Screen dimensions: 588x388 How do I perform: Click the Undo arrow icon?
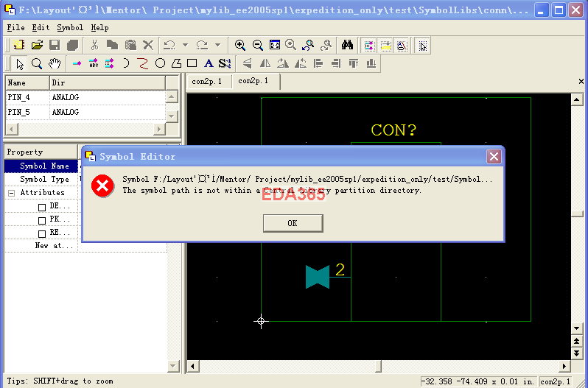(x=170, y=46)
